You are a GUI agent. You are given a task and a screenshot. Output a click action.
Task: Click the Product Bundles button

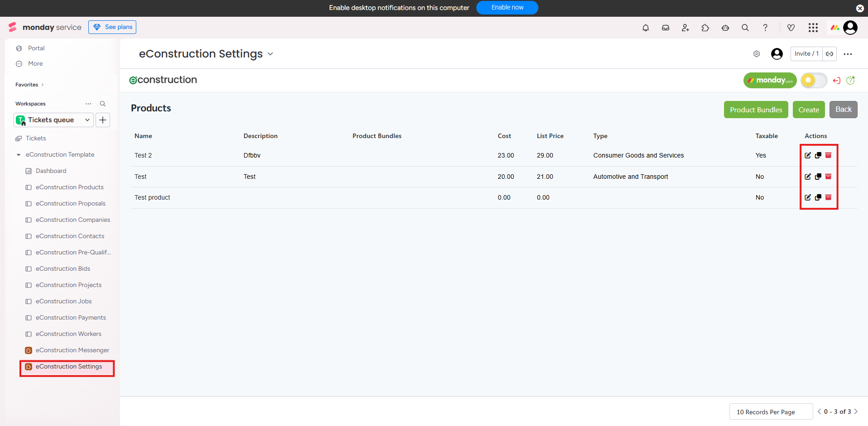click(x=756, y=110)
